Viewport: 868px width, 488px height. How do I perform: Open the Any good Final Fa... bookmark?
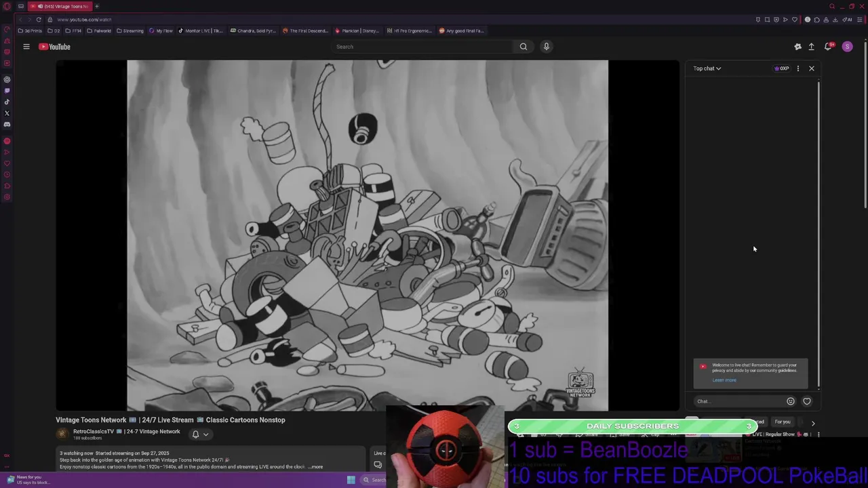point(461,30)
